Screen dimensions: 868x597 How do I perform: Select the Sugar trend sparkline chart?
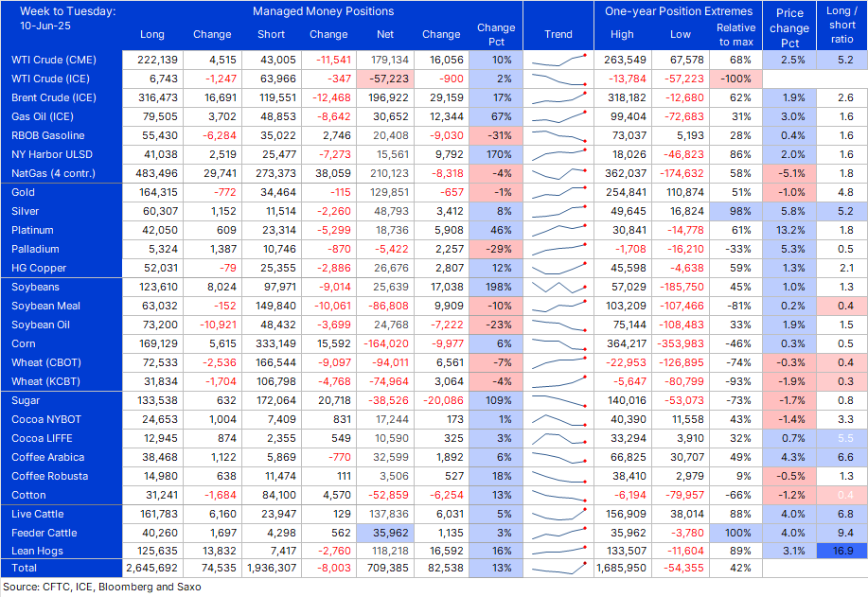pos(558,400)
